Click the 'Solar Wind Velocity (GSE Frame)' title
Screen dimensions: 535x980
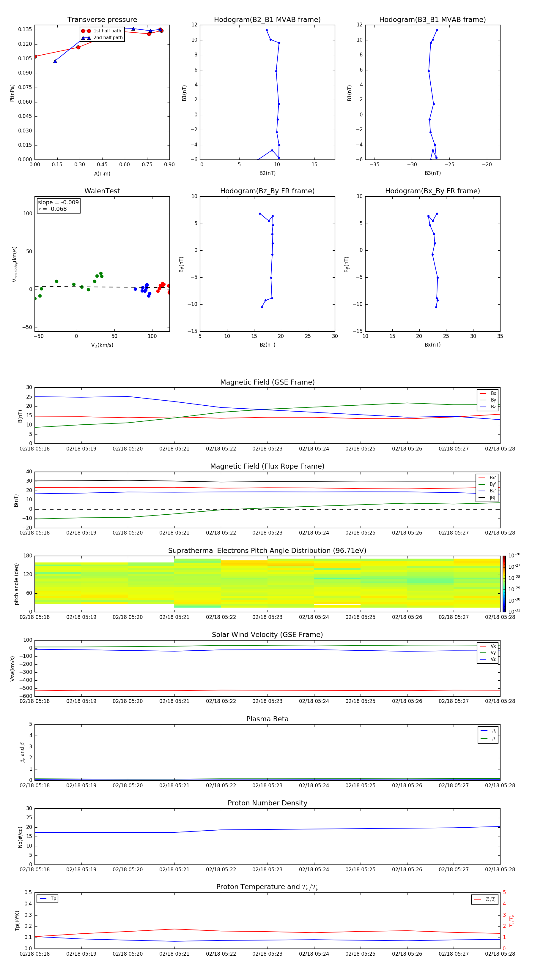click(x=267, y=635)
